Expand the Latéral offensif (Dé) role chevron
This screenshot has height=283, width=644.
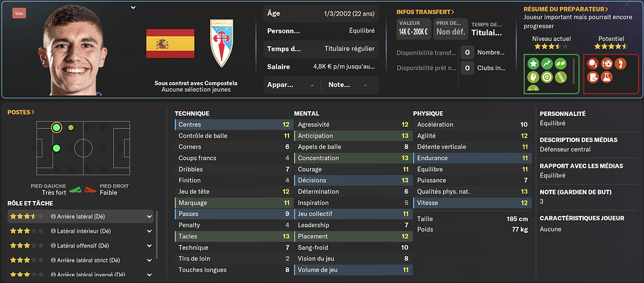pyautogui.click(x=149, y=246)
